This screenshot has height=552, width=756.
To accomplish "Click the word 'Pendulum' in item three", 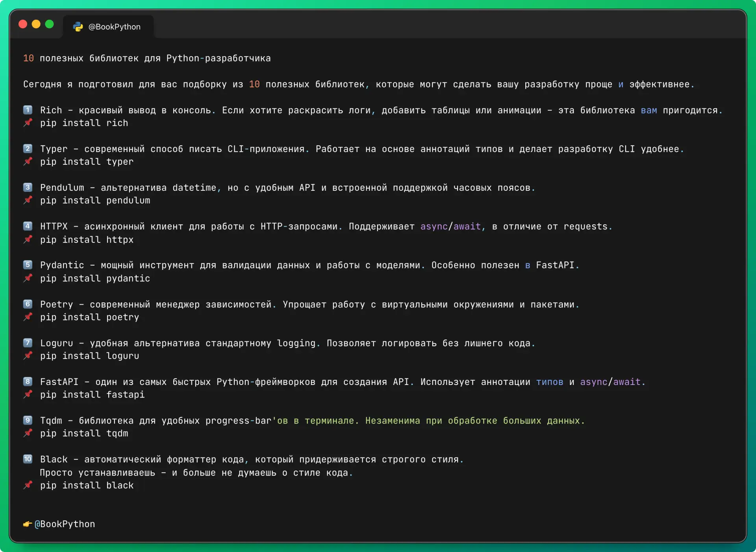I will (62, 188).
